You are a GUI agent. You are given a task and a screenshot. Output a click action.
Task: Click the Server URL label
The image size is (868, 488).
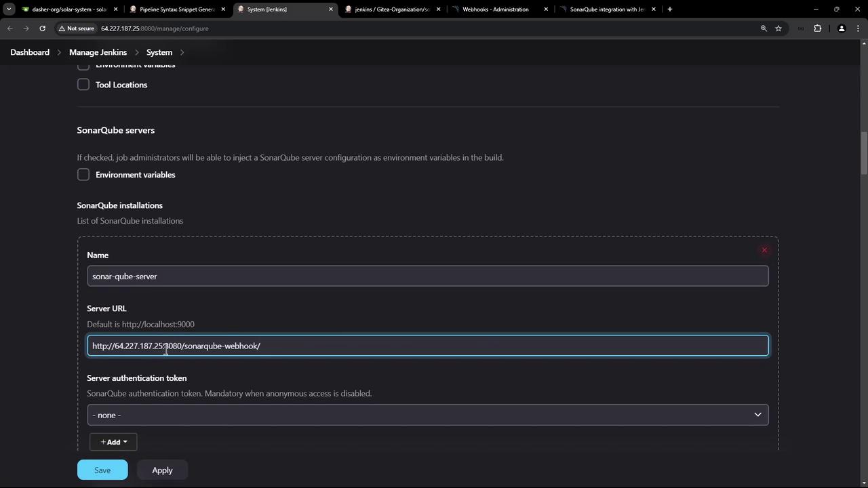click(x=106, y=308)
